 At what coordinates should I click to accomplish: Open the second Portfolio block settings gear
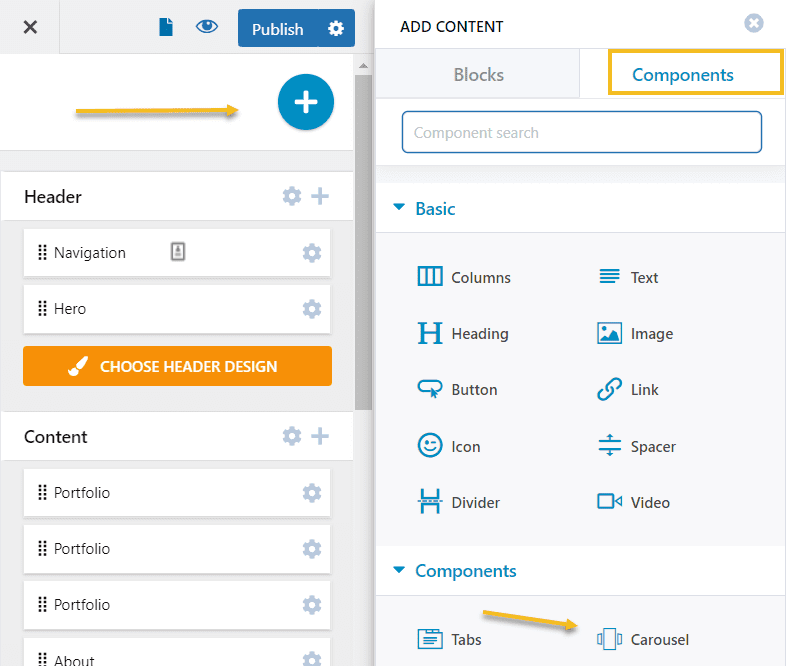[x=312, y=549]
